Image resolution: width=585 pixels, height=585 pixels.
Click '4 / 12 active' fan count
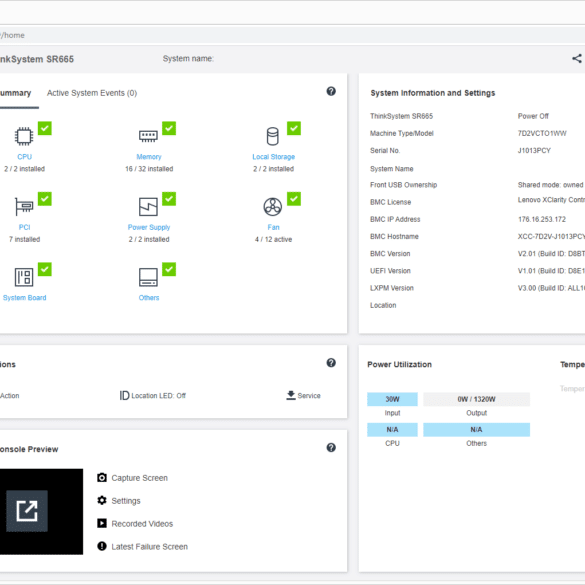click(273, 240)
